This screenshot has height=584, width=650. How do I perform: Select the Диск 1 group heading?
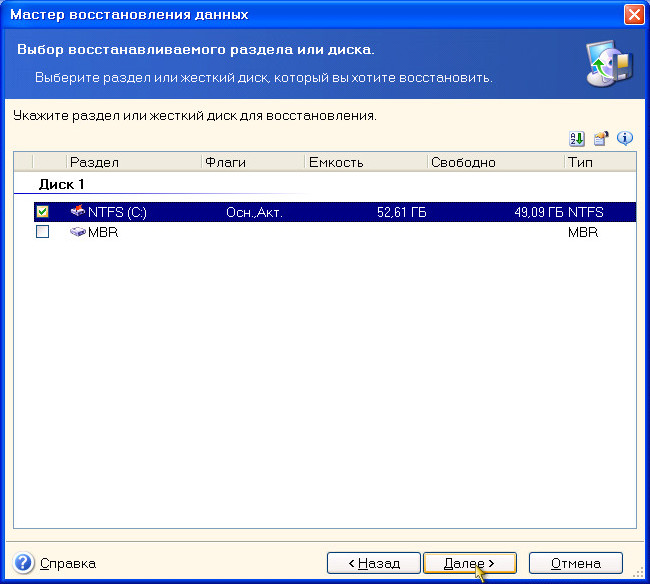61,184
